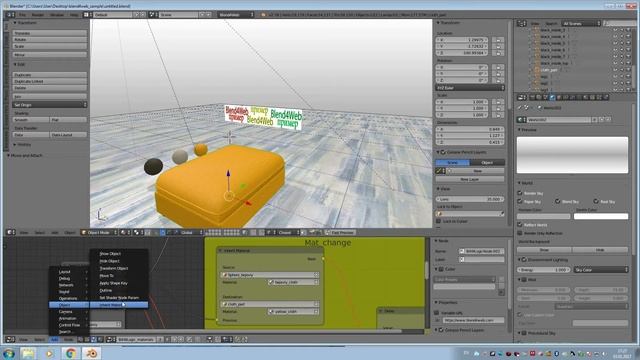Open the viewport shading mode selector
Image resolution: width=640 pixels, height=360 pixels.
coord(124,232)
